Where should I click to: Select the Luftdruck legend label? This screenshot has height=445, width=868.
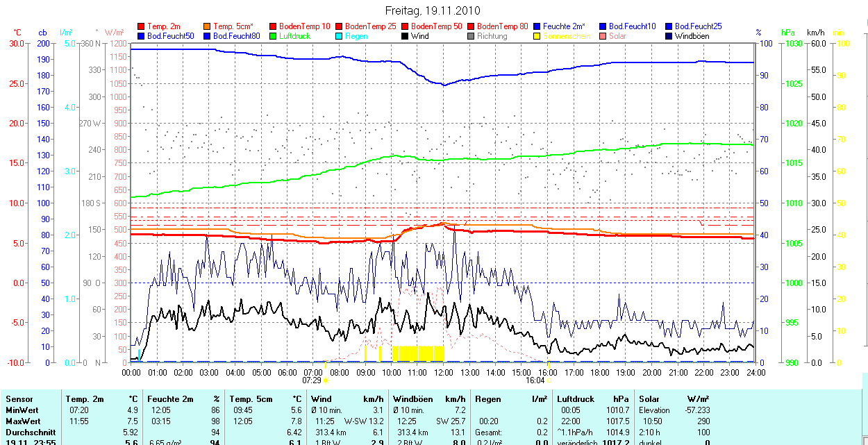294,35
